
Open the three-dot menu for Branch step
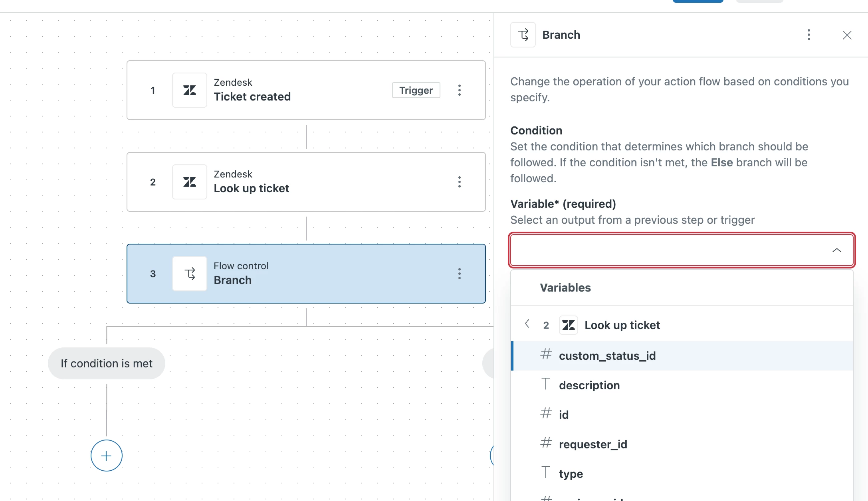pos(460,274)
